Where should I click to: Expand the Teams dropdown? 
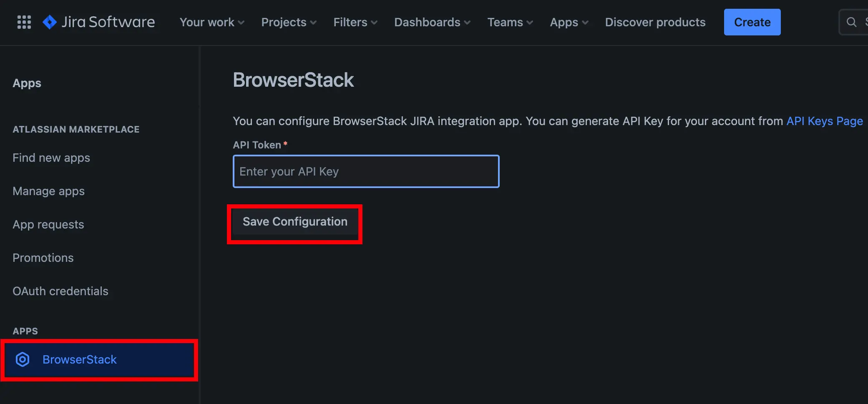510,22
